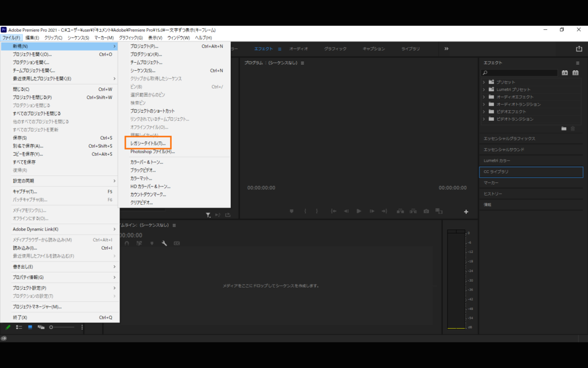Expand the オーディオトランジション folder
588x368 pixels.
point(483,104)
